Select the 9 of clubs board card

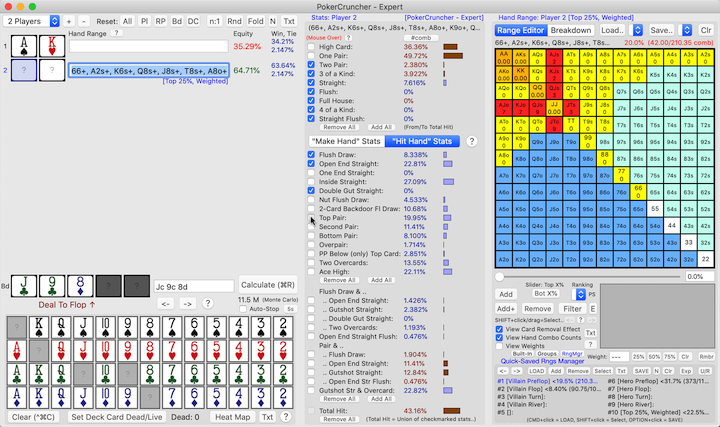click(52, 286)
